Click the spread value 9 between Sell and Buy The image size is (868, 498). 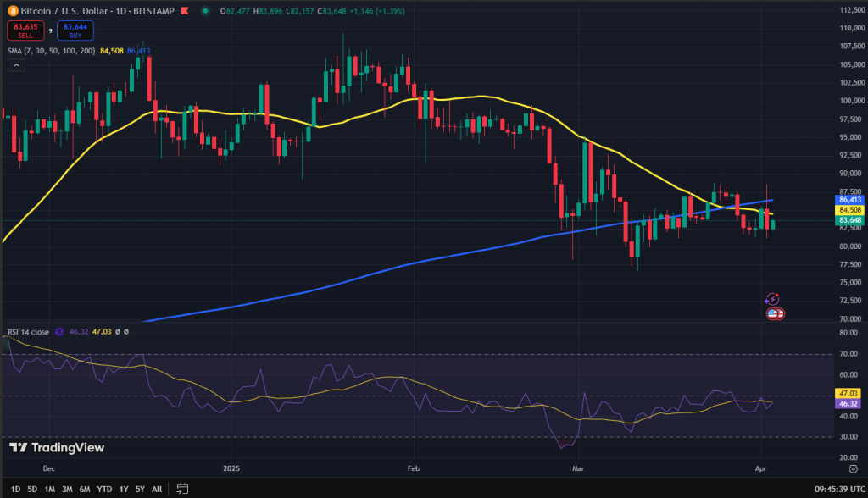pos(50,31)
